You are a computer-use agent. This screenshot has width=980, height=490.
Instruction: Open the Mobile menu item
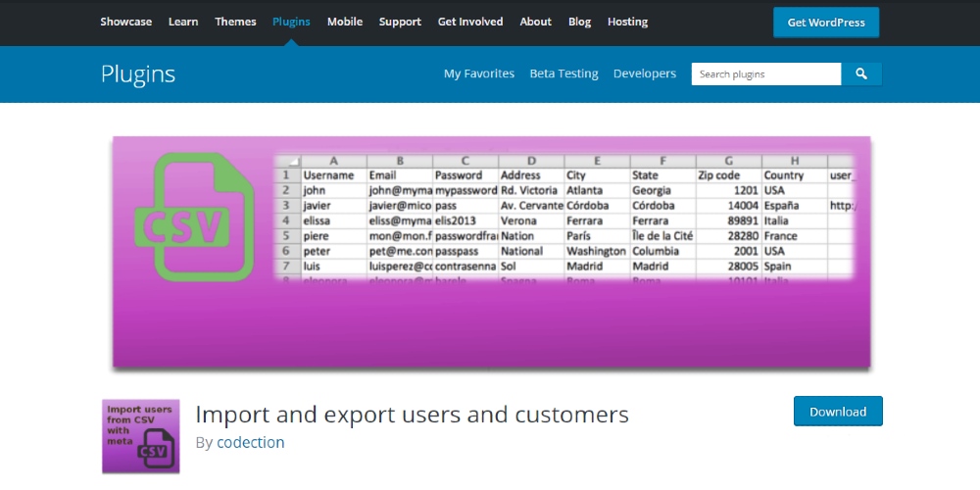345,22
